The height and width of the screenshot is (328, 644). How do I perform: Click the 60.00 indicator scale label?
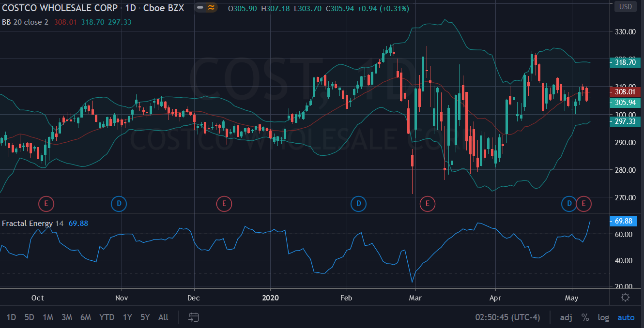coord(624,234)
